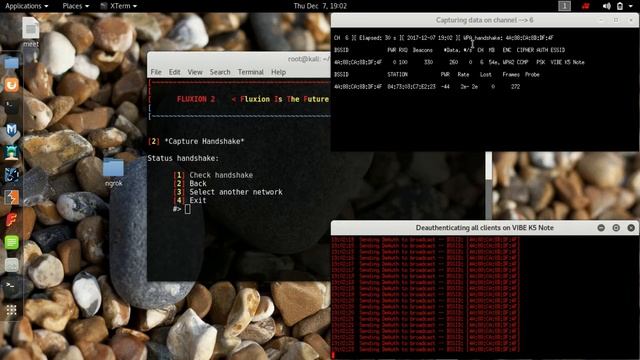640x360 pixels.
Task: Maximize the Deauthenticating all clients window
Action: click(x=616, y=228)
